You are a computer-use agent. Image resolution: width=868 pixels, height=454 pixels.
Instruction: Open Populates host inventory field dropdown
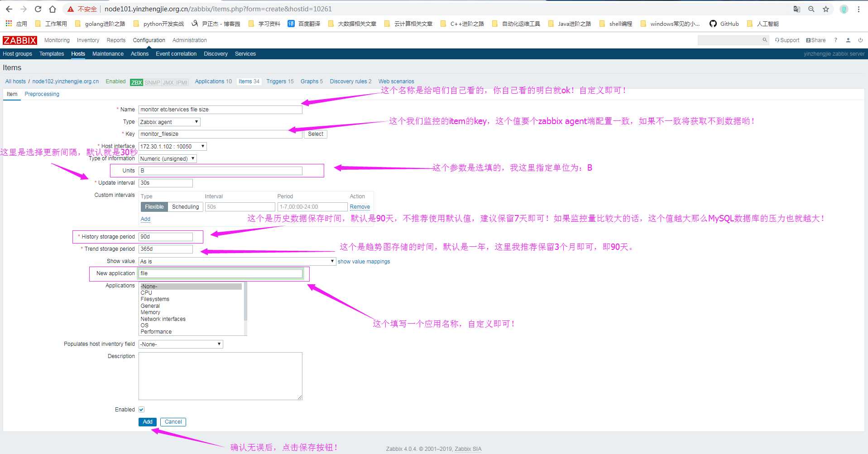pos(181,344)
